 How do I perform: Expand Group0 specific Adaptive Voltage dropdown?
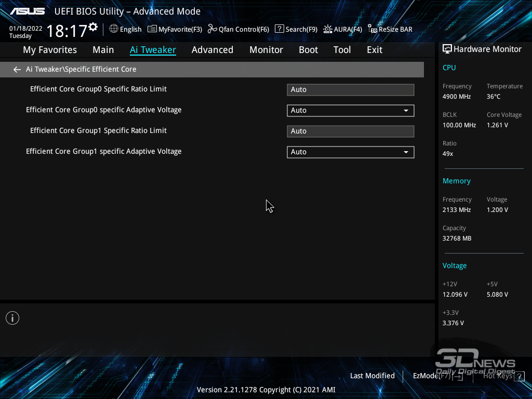(x=351, y=111)
